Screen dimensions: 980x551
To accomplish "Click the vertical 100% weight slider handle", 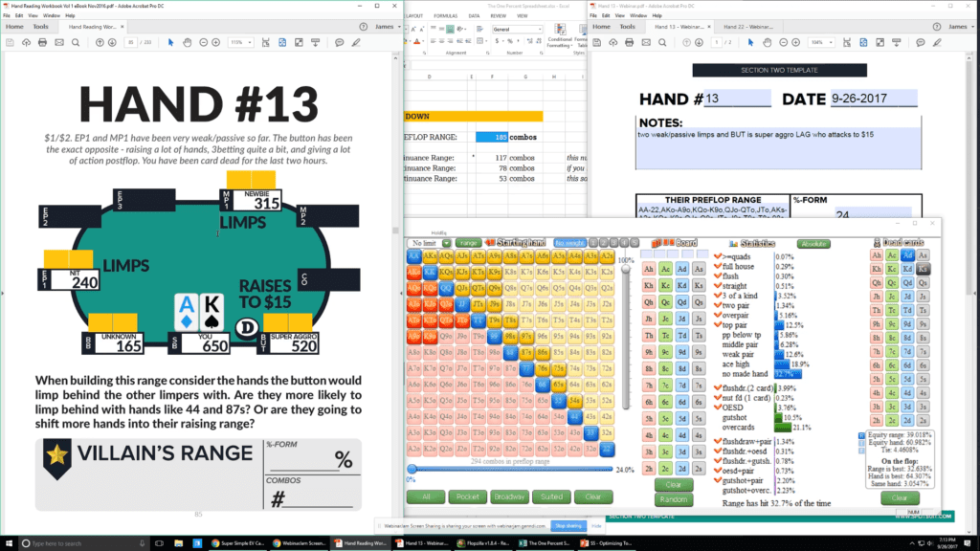I will pos(626,269).
